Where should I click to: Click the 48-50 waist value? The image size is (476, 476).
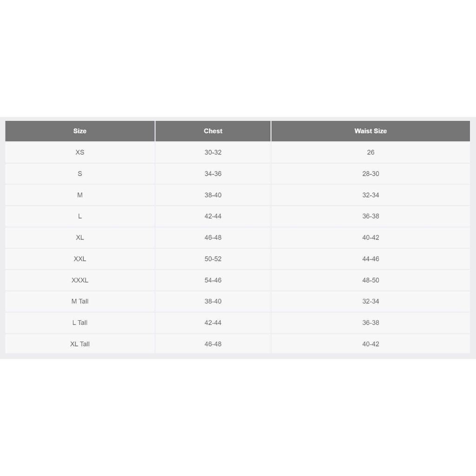[370, 280]
